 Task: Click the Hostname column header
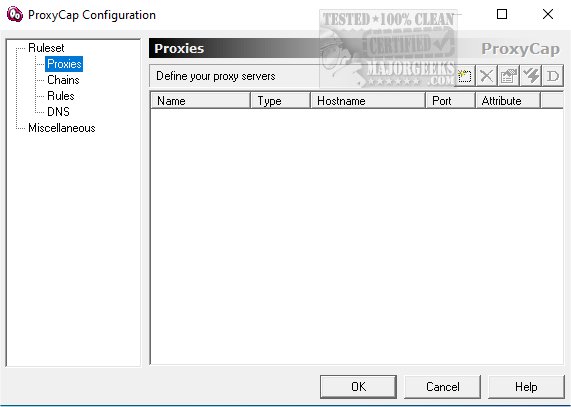coord(368,100)
